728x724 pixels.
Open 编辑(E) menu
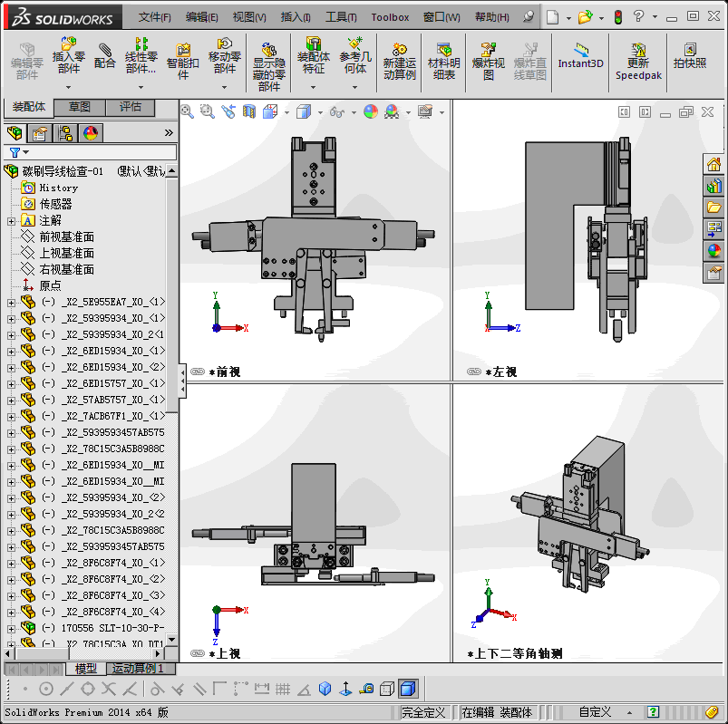[201, 17]
